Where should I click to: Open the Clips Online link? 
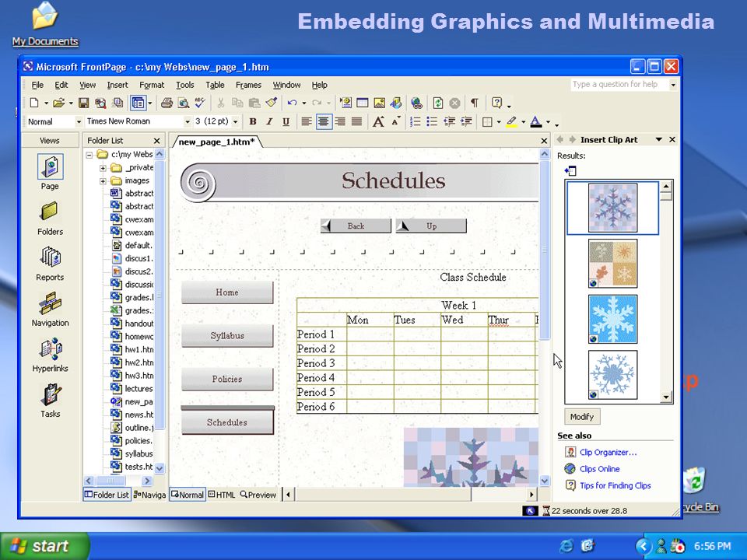pos(599,469)
